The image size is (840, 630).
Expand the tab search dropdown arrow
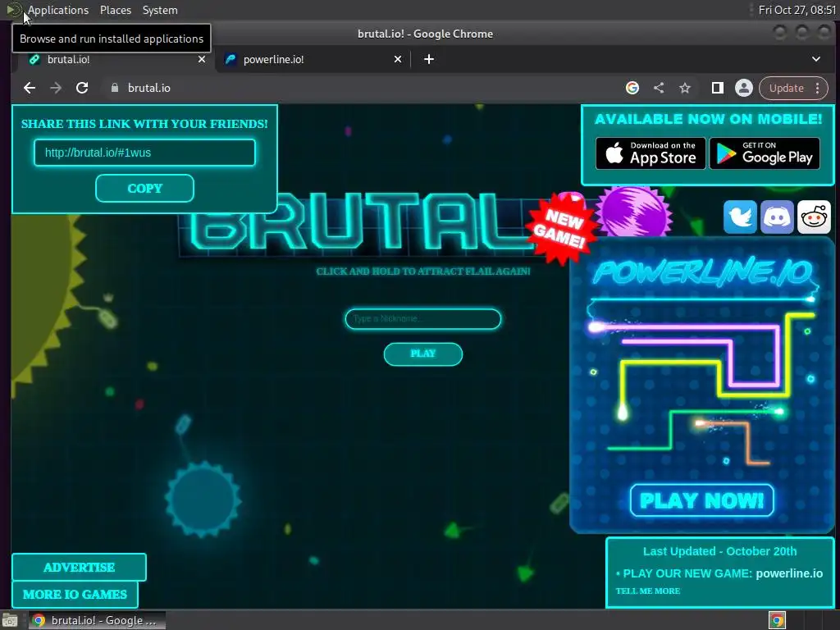tap(816, 59)
